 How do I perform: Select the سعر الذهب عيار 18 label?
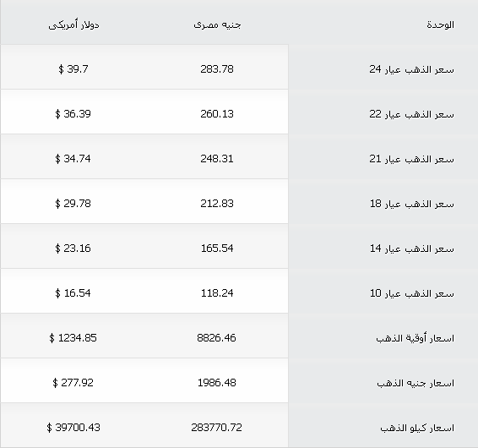coord(412,204)
